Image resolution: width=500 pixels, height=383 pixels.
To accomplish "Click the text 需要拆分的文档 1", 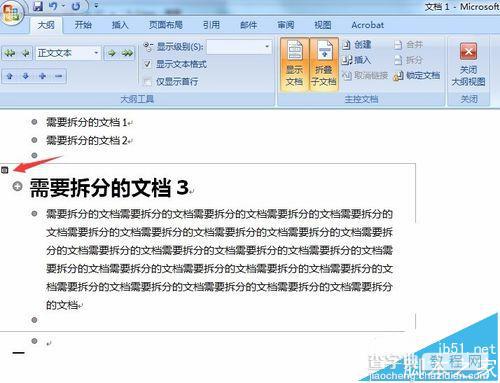I will click(87, 122).
